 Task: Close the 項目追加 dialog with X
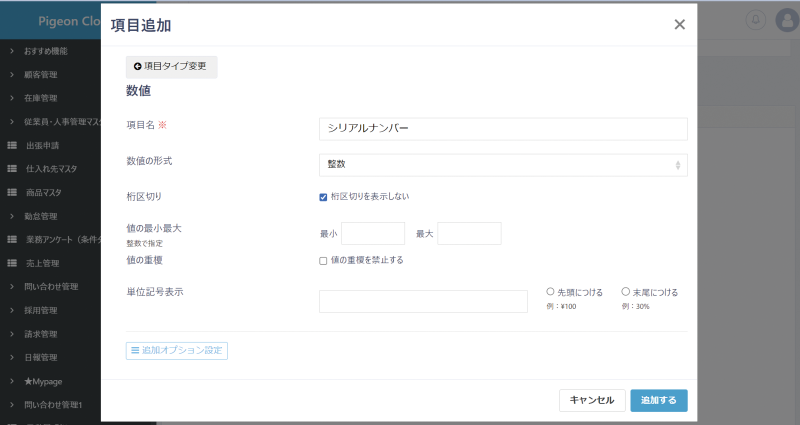pyautogui.click(x=679, y=25)
